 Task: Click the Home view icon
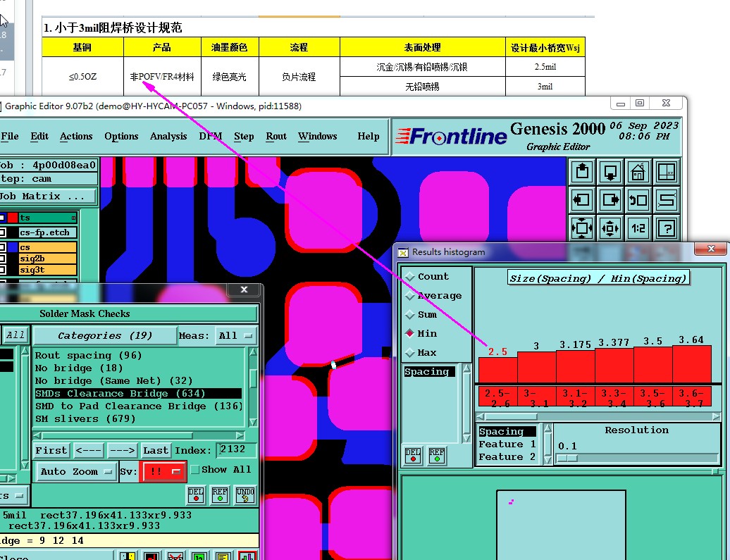[638, 172]
